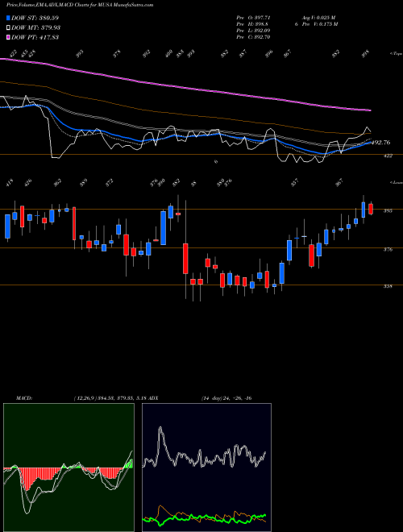Click the 'Pre O: 397.71' open value
The image size is (403, 532).
[253, 18]
